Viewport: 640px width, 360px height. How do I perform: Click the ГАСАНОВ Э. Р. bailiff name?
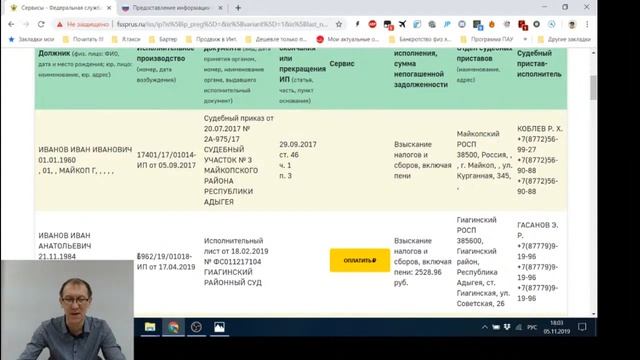click(x=538, y=230)
